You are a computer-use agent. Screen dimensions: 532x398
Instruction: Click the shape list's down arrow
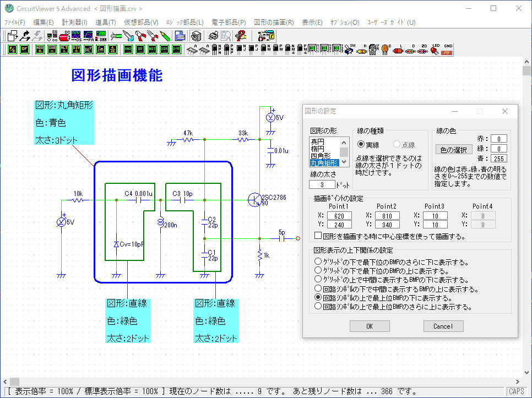[344, 162]
